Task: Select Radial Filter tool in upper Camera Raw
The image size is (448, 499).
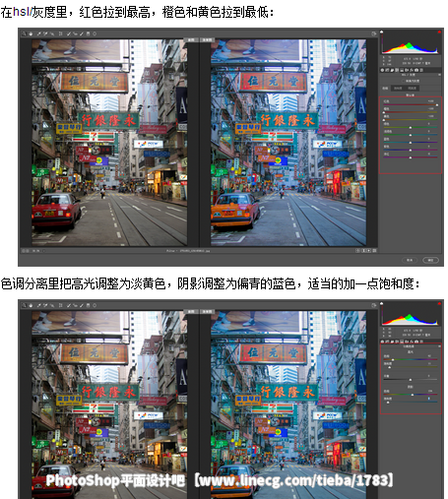Action: click(x=95, y=33)
